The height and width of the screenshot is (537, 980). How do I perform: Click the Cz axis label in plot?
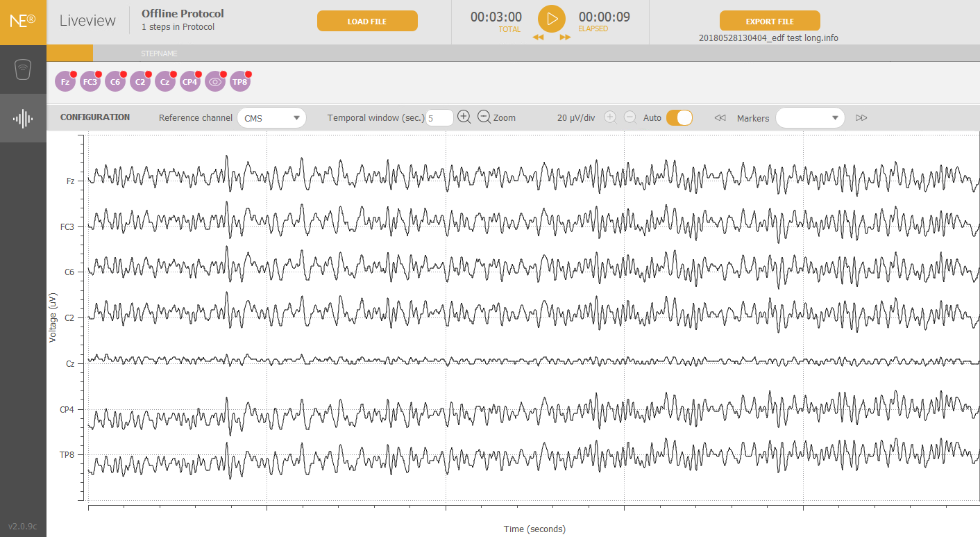click(x=70, y=364)
